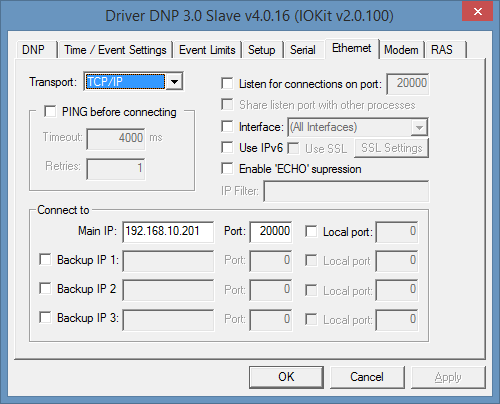Go to the Setup tab
This screenshot has height=404, width=500.
click(262, 50)
